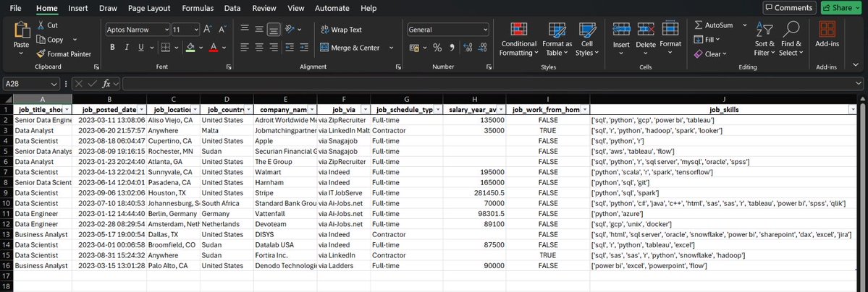Viewport: 868px width, 292px height.
Task: Expand the formula bar chevron
Action: 859,84
